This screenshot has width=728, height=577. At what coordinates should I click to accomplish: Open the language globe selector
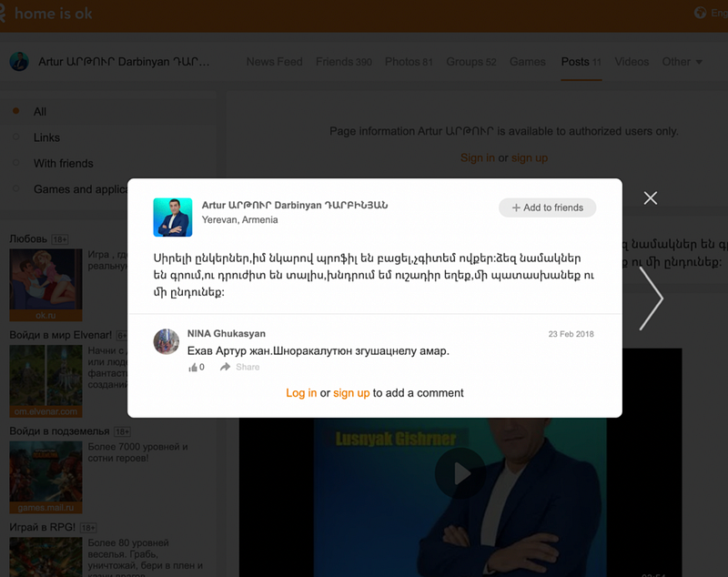(700, 13)
